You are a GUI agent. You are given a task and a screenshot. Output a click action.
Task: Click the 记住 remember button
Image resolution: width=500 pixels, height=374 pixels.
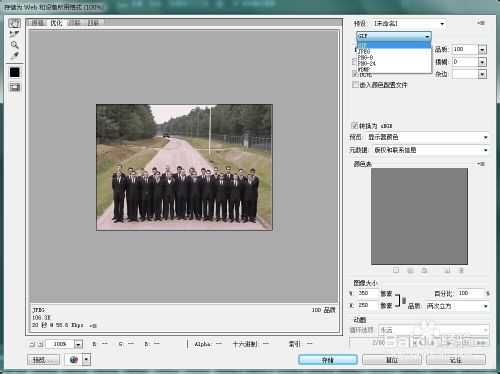click(456, 360)
